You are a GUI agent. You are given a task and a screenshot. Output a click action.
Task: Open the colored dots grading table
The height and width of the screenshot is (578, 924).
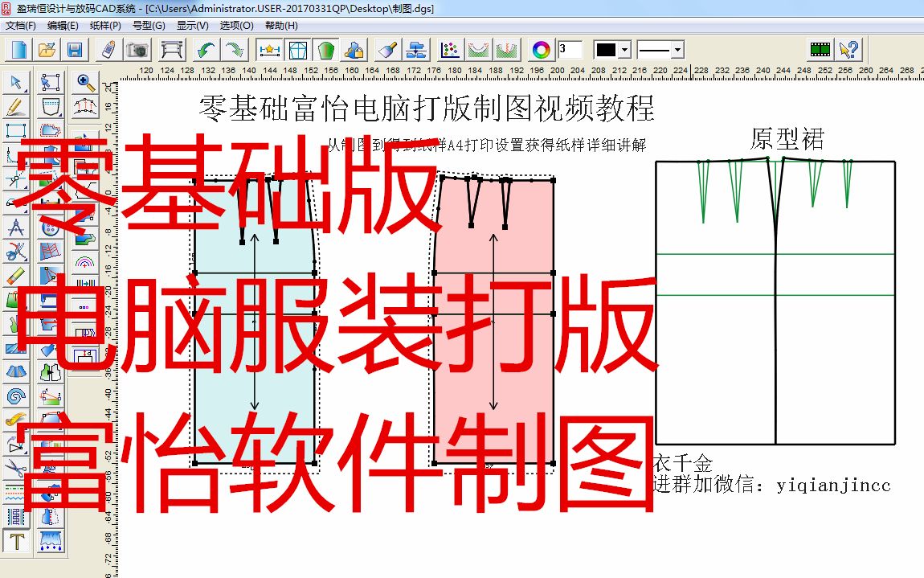tap(450, 50)
